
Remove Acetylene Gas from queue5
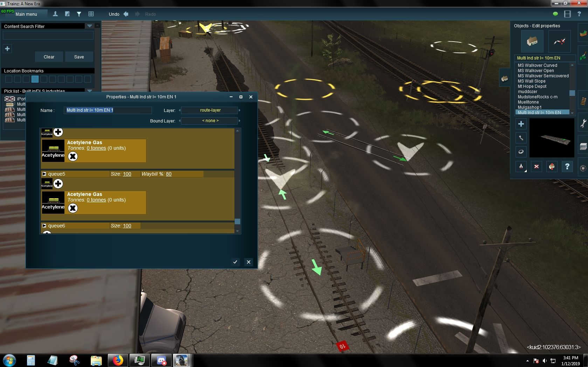click(x=72, y=208)
